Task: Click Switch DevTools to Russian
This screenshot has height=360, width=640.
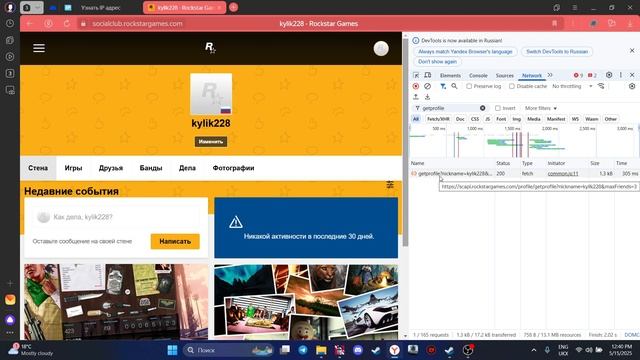Action: [x=557, y=52]
